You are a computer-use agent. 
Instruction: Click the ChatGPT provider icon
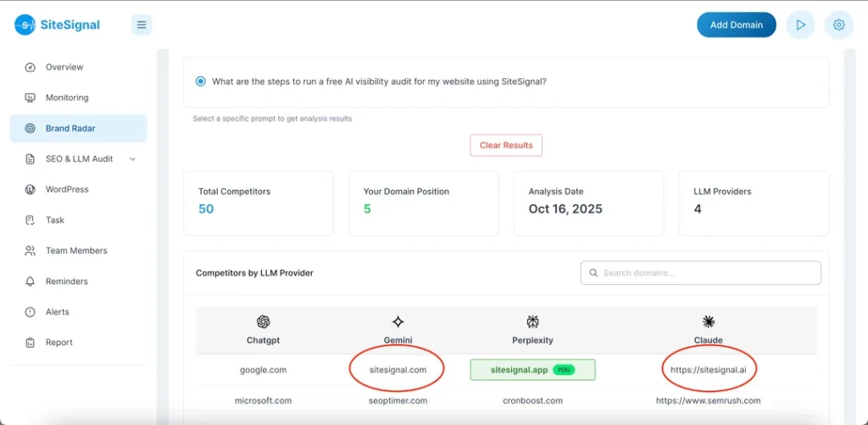pyautogui.click(x=263, y=322)
